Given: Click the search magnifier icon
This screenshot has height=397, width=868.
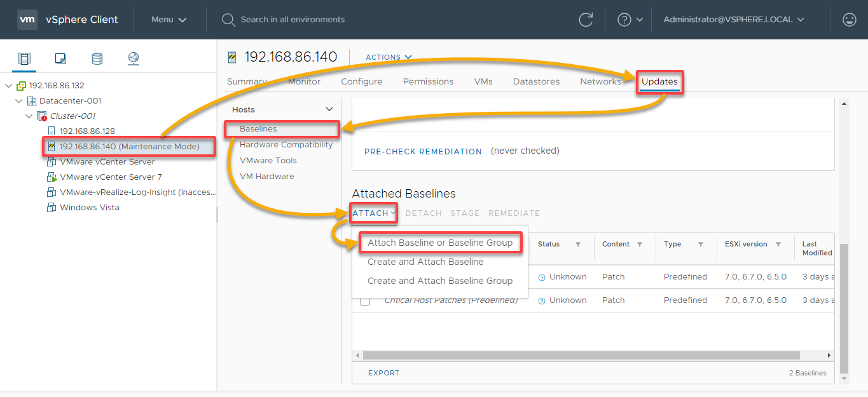Looking at the screenshot, I should [x=228, y=20].
